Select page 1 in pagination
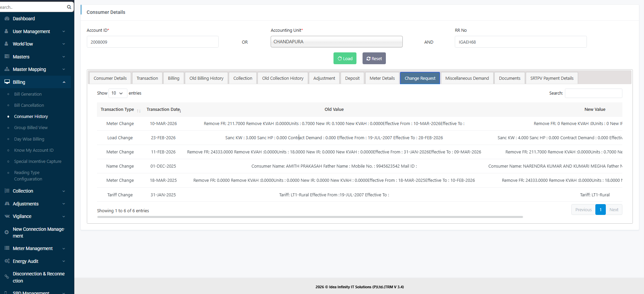Screen dimensions: 644x294 600,210
